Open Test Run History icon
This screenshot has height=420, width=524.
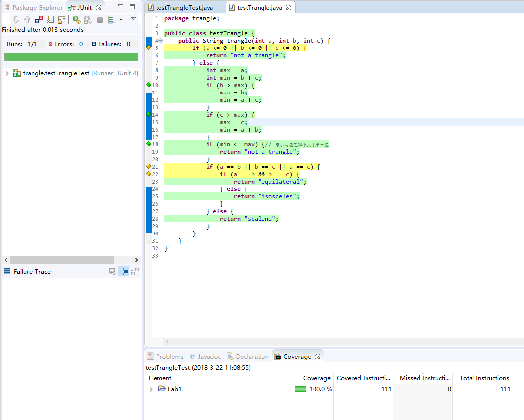pyautogui.click(x=111, y=20)
